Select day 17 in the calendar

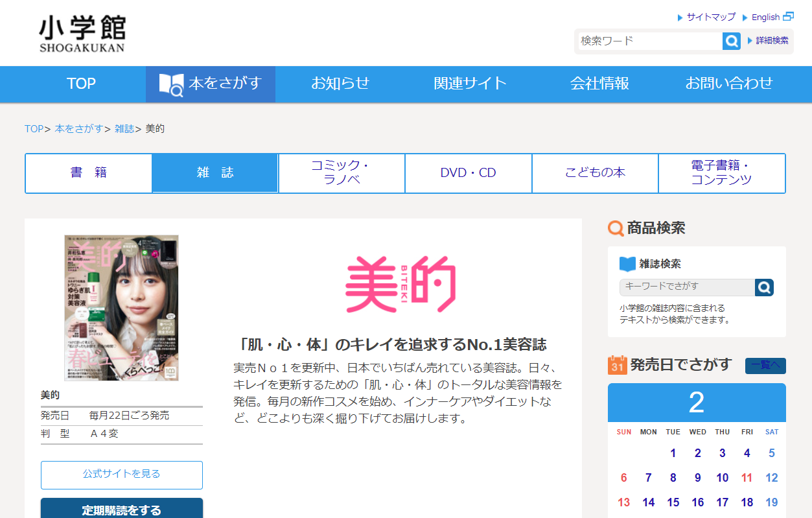click(x=723, y=502)
